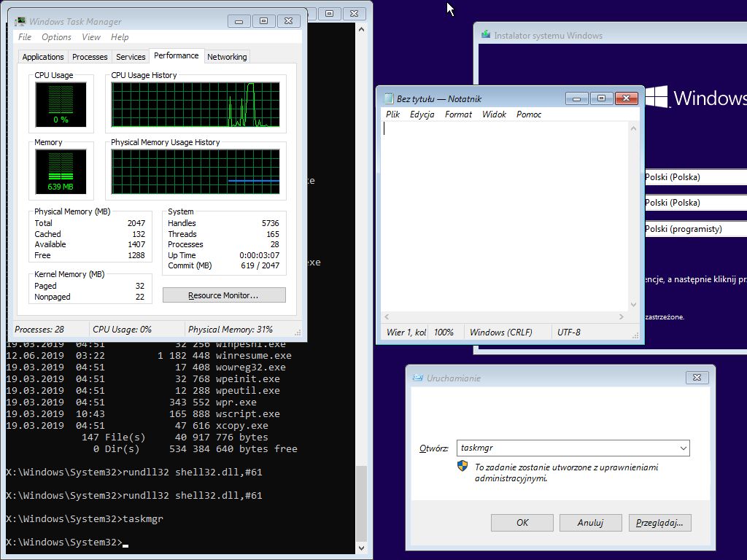Viewport: 747px width, 560px height.
Task: Open Resource Monitor from Task Manager
Action: coord(224,295)
